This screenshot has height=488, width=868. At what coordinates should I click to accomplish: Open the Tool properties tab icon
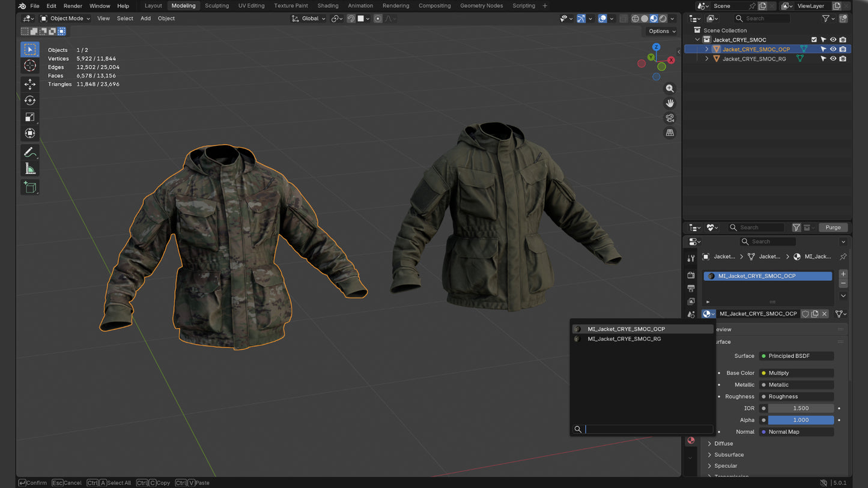[x=691, y=259]
